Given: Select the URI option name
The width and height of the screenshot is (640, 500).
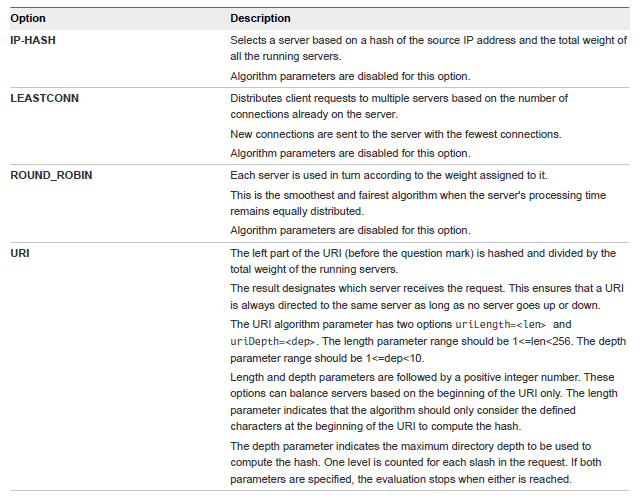Looking at the screenshot, I should coord(20,254).
